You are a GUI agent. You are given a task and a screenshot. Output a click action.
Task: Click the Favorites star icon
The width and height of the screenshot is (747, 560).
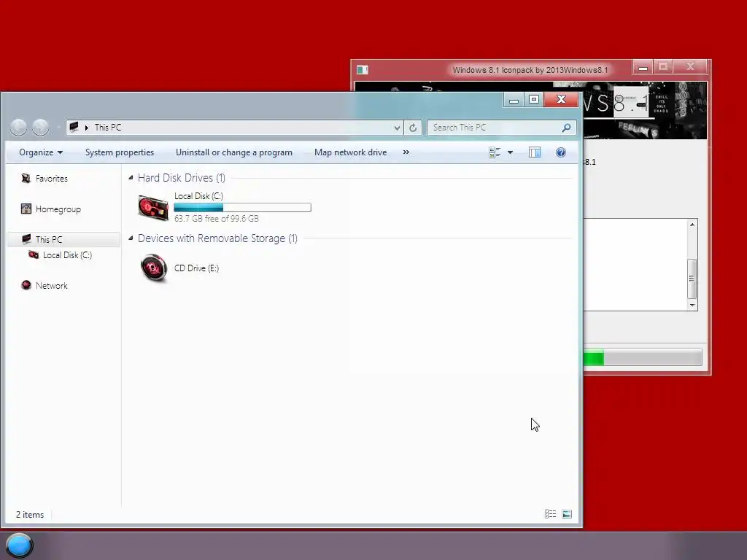point(26,178)
